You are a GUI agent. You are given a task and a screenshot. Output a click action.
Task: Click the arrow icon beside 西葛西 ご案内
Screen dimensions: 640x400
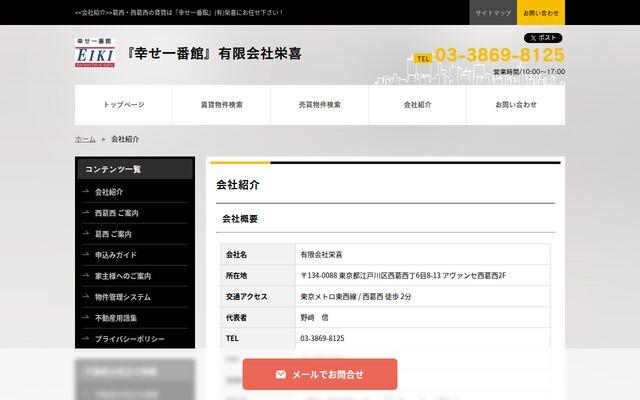coord(86,213)
